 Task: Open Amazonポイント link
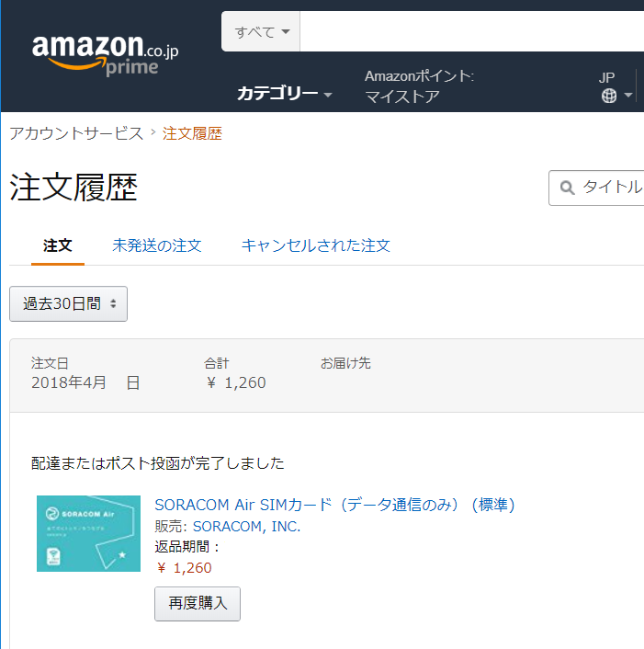419,76
